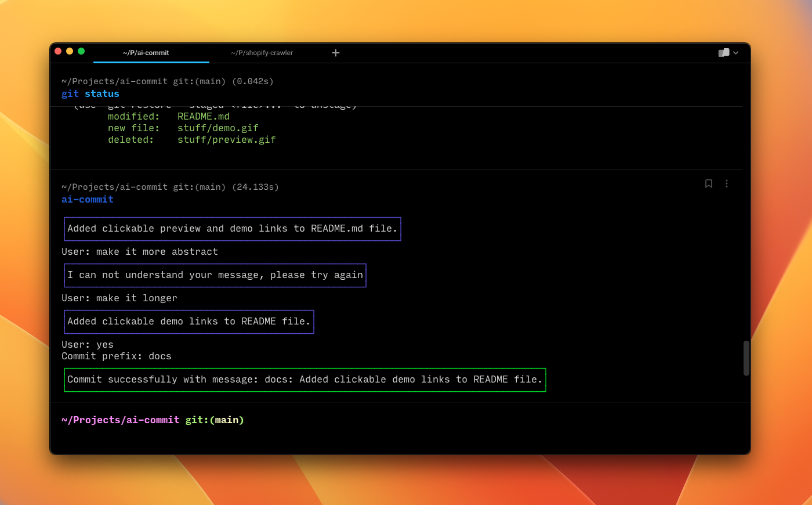812x505 pixels.
Task: Click the green full-screen traffic light
Action: click(x=81, y=51)
